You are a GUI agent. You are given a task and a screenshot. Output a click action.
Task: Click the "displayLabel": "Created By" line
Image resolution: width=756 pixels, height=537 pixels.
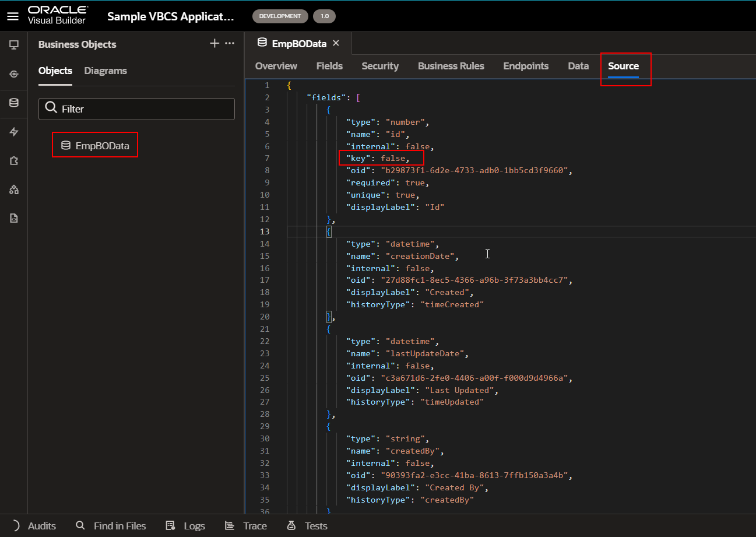417,487
